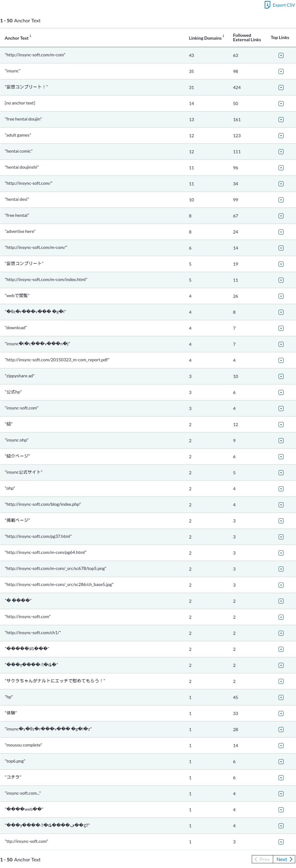Expand Top Links for "insync ohp" row

point(281,440)
